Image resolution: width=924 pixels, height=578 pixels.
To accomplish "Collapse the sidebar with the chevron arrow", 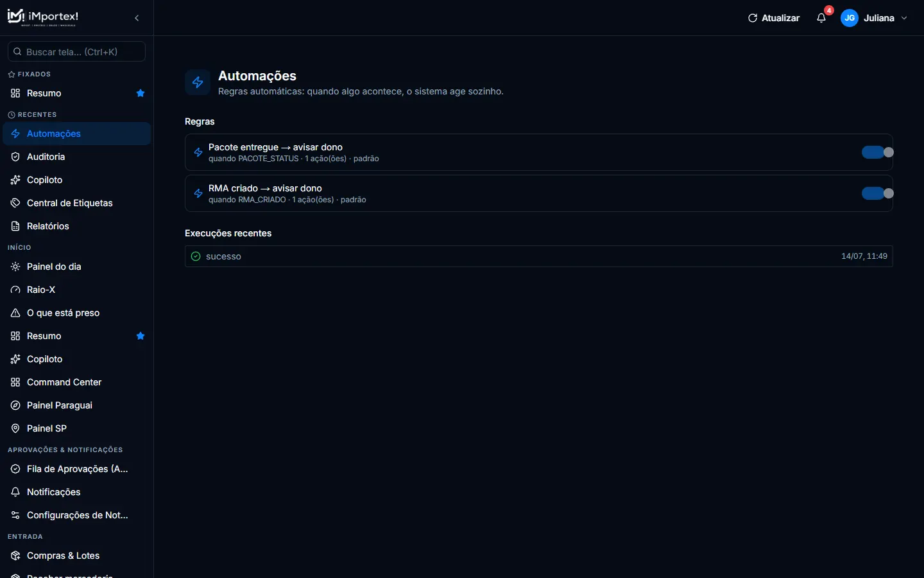I will [x=137, y=18].
